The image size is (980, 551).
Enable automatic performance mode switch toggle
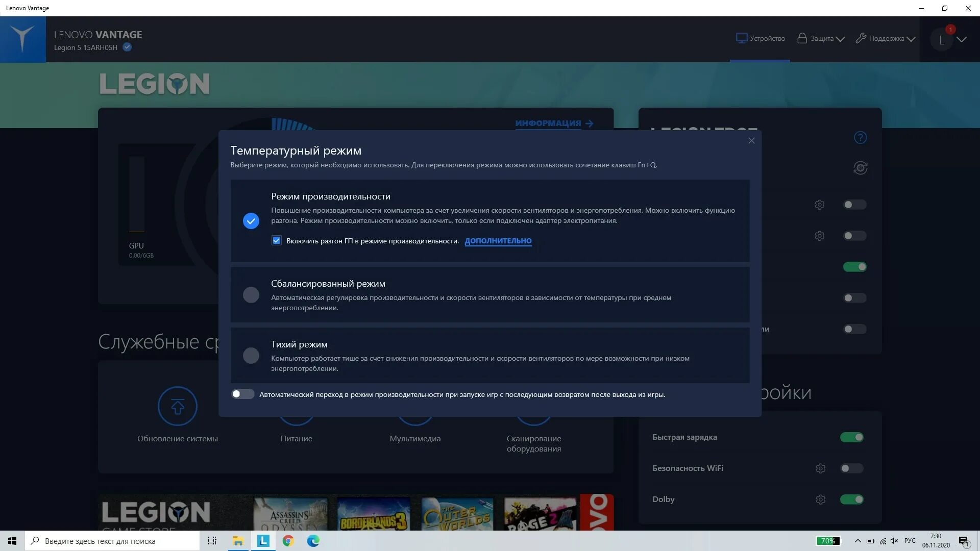pyautogui.click(x=242, y=394)
